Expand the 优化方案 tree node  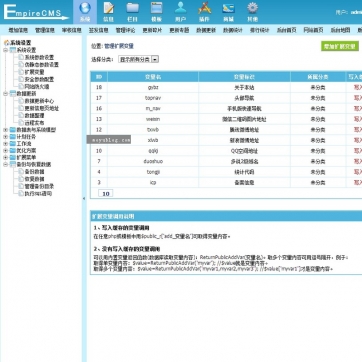(5, 151)
